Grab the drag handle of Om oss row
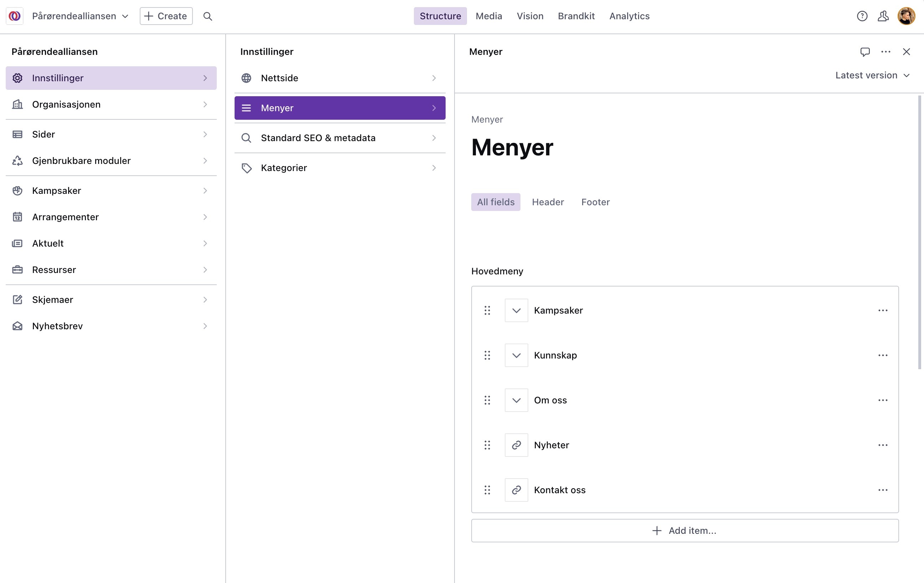The image size is (924, 583). pyautogui.click(x=487, y=400)
